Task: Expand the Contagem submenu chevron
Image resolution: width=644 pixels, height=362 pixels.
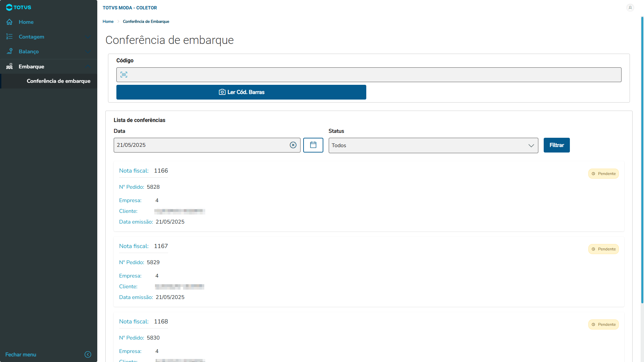Action: 88,37
